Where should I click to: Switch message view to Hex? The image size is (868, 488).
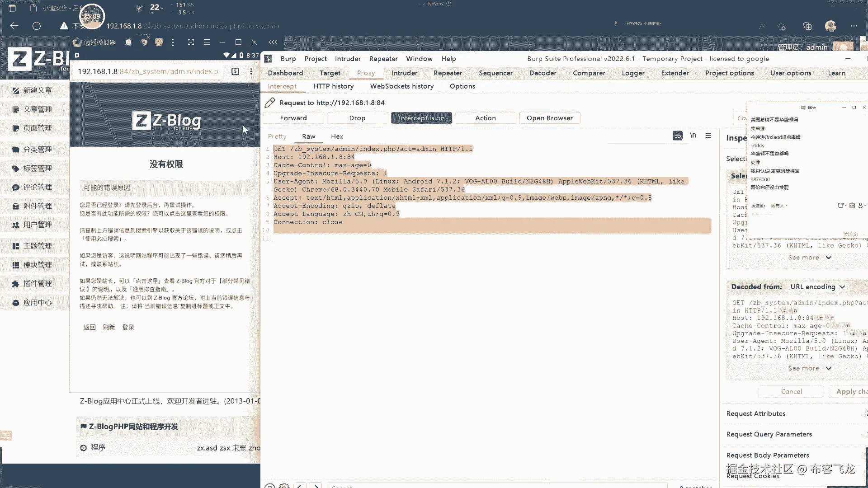click(x=337, y=136)
